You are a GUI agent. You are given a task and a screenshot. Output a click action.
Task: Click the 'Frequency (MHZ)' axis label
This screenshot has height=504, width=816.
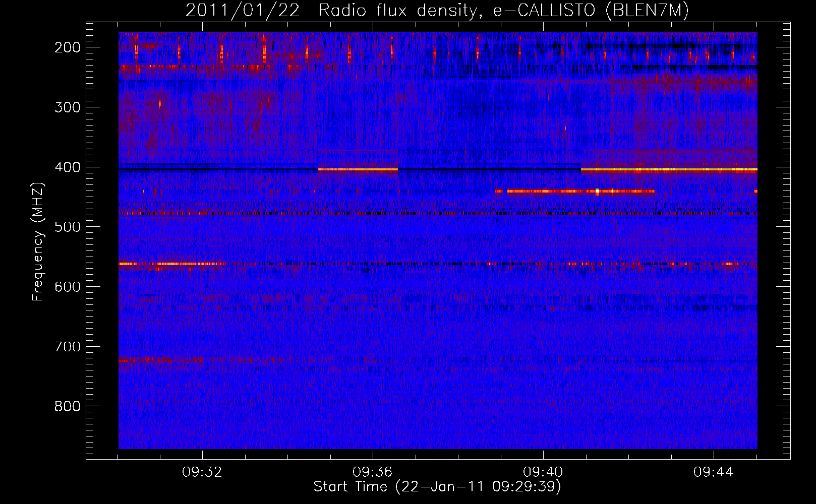pyautogui.click(x=38, y=242)
